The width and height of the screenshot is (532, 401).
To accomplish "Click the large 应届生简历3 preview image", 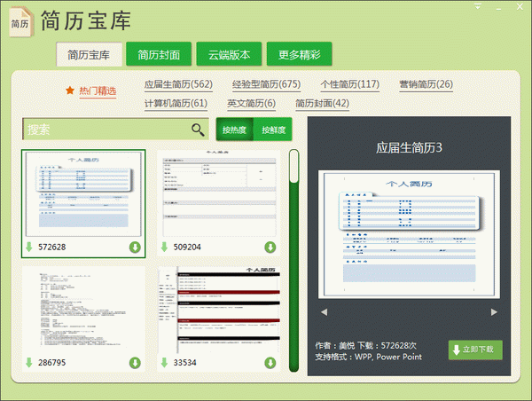I will [409, 234].
